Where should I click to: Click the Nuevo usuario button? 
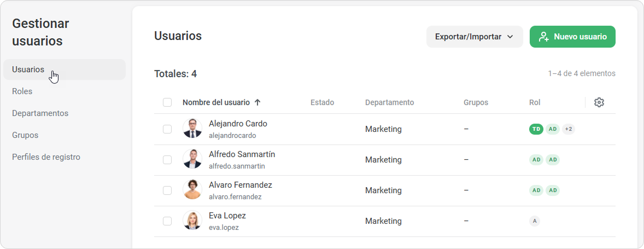click(572, 37)
